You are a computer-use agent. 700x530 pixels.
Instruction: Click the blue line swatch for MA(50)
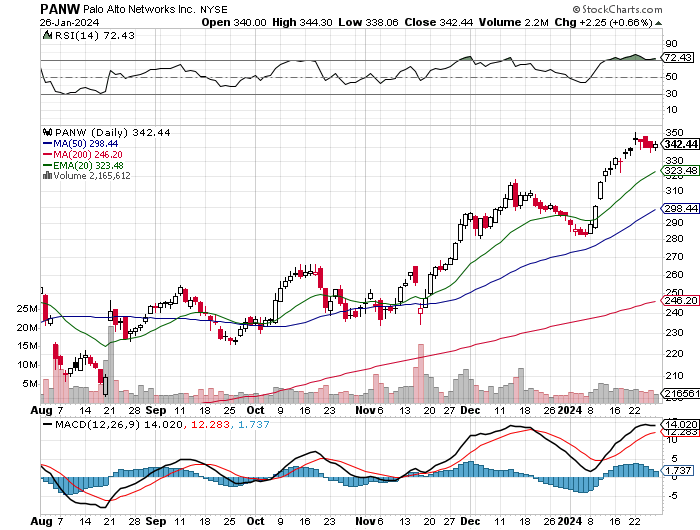47,144
